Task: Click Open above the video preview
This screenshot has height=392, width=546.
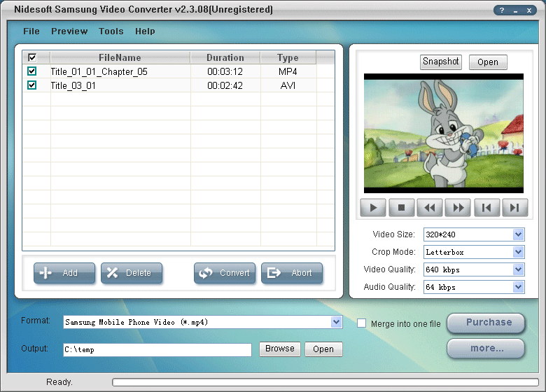Action: tap(488, 62)
